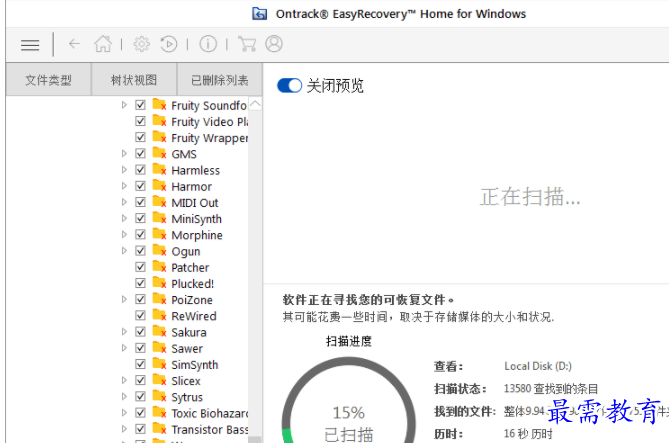Image resolution: width=669 pixels, height=443 pixels.
Task: Expand the Harmless tree node
Action: [124, 170]
